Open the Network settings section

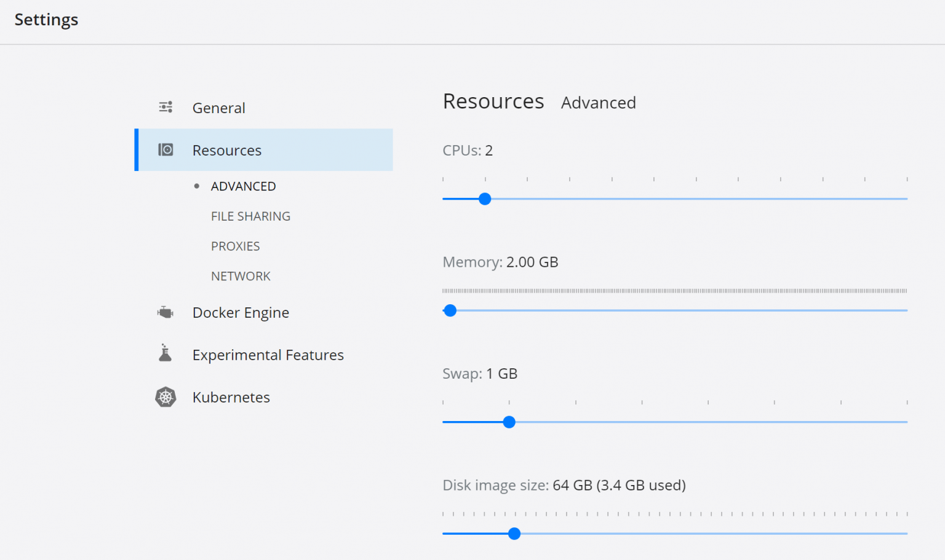[x=241, y=275]
